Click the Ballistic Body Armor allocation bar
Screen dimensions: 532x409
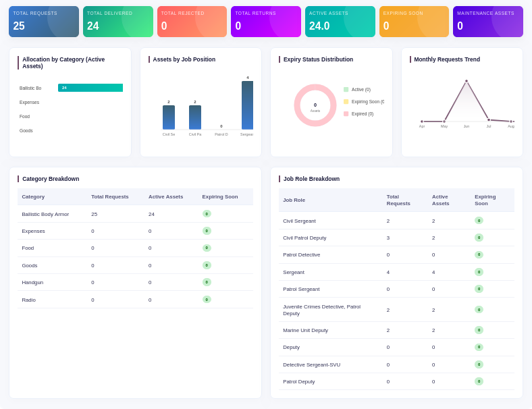tap(90, 88)
